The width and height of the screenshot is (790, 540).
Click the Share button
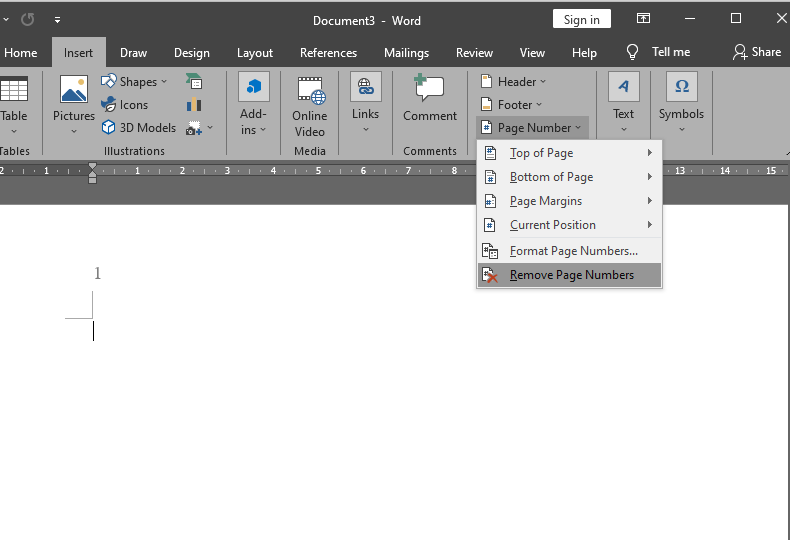click(757, 52)
